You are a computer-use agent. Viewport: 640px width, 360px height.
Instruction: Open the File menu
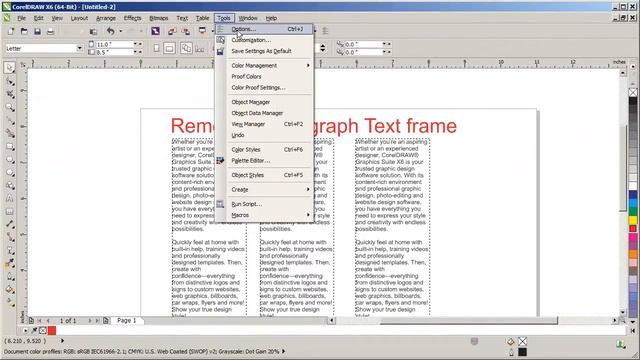21,18
